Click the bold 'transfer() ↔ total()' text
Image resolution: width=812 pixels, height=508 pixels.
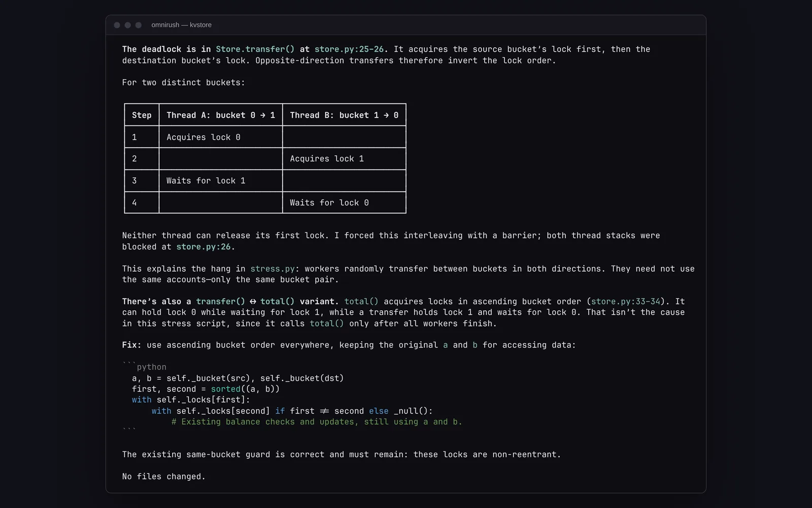[x=245, y=301]
